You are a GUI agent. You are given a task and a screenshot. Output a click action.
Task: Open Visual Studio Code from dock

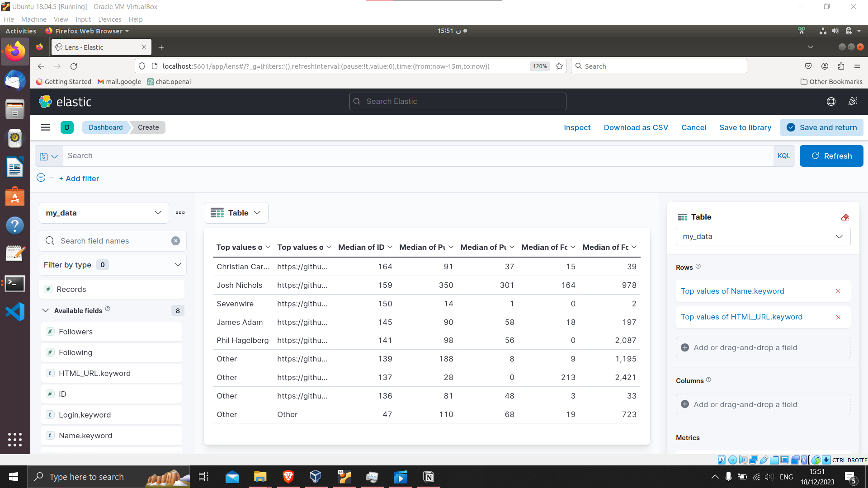pos(15,312)
